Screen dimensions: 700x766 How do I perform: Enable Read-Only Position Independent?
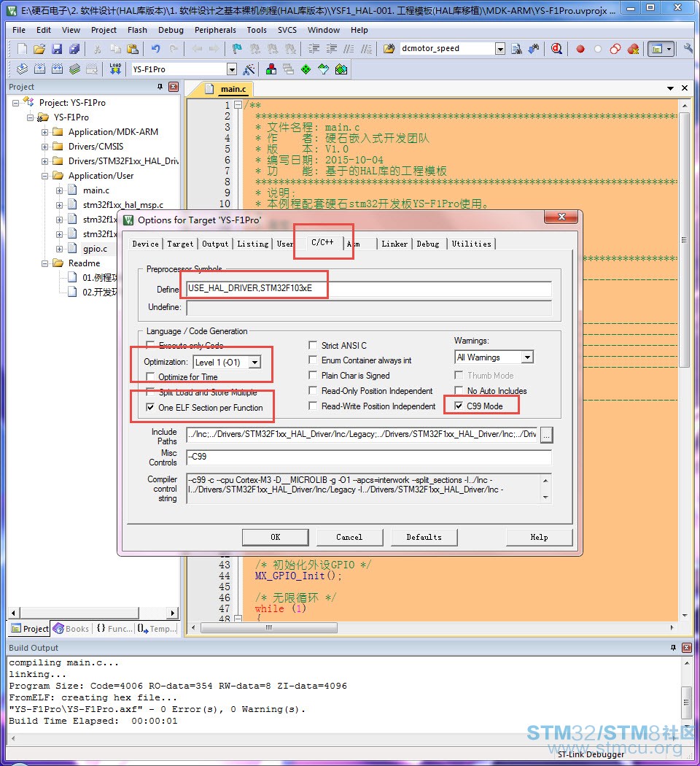click(x=313, y=390)
